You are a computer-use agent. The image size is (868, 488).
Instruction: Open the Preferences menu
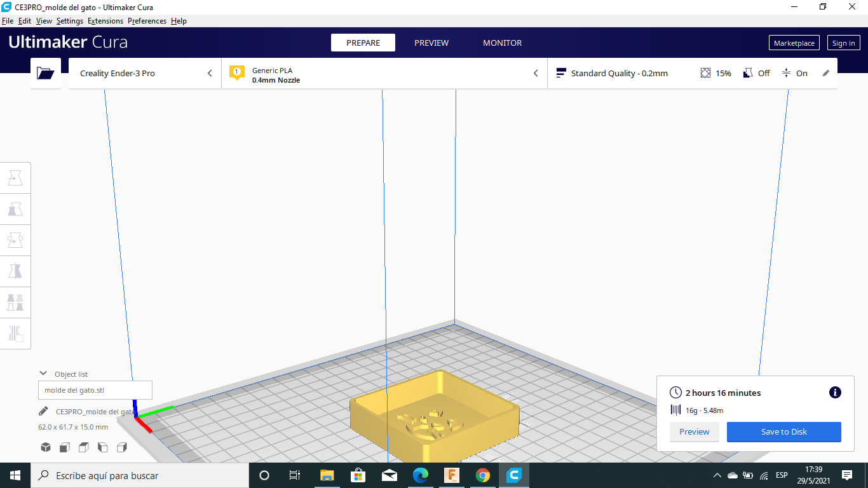pyautogui.click(x=147, y=21)
